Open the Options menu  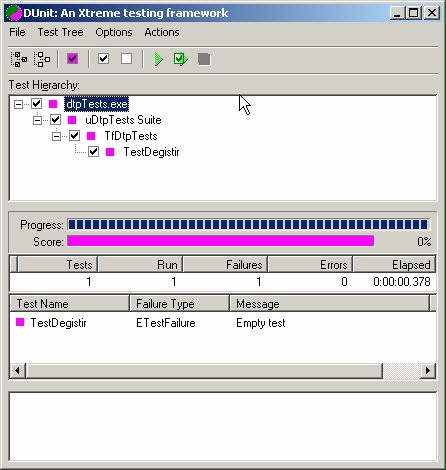[x=114, y=32]
